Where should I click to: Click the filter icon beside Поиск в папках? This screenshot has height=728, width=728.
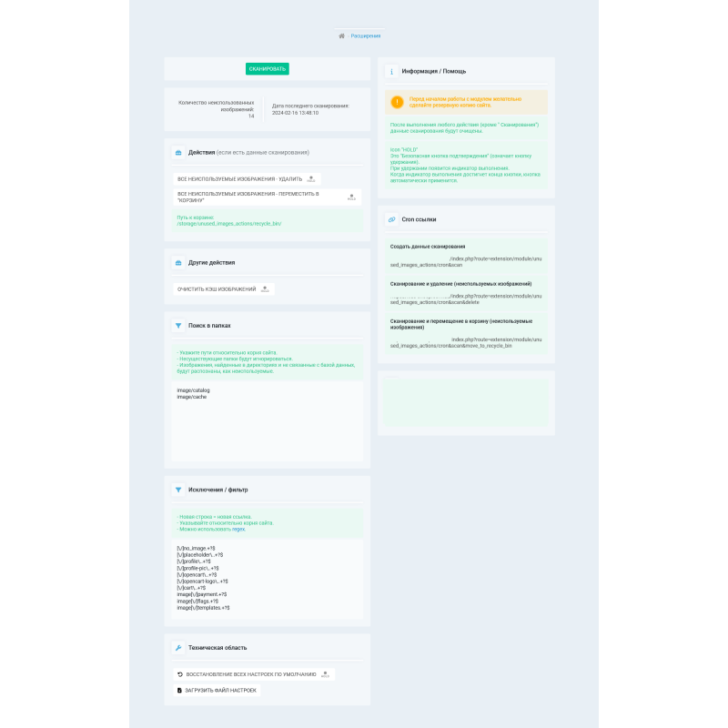tap(178, 325)
